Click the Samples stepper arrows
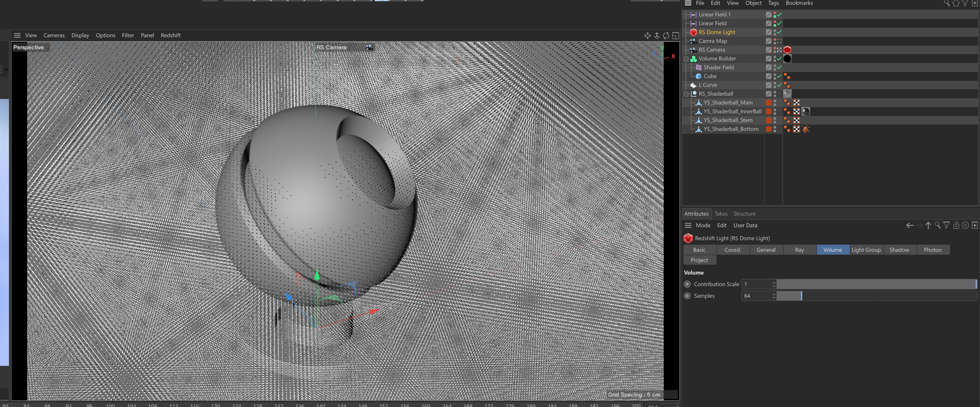Screen dimensions: 980x407 (774, 295)
